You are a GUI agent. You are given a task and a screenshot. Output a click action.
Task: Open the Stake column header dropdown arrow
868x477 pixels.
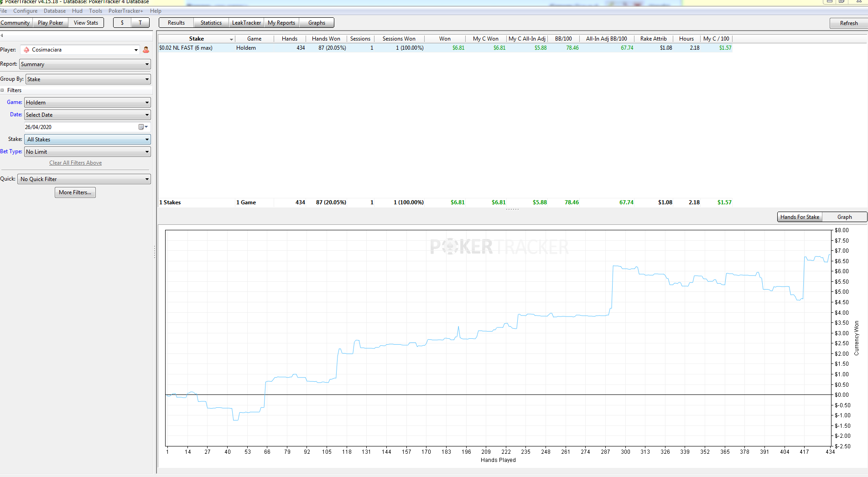[x=231, y=39]
